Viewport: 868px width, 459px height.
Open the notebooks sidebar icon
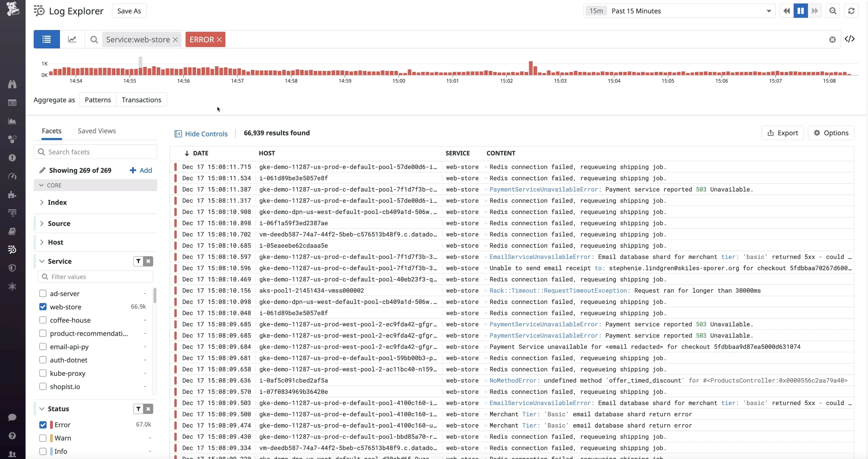tap(12, 231)
